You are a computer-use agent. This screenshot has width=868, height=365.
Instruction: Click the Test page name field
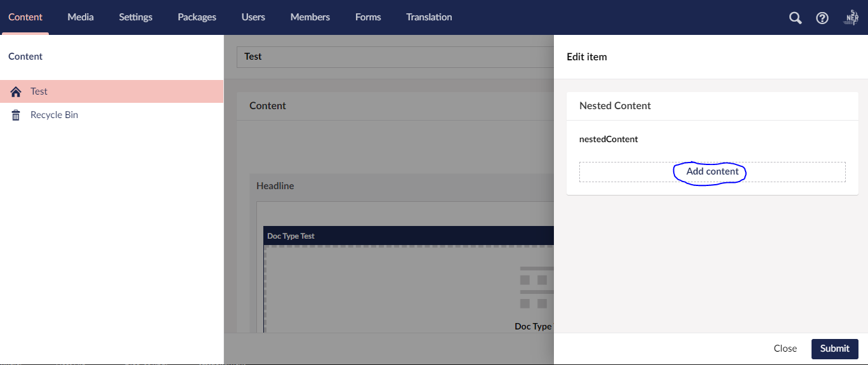pyautogui.click(x=395, y=56)
